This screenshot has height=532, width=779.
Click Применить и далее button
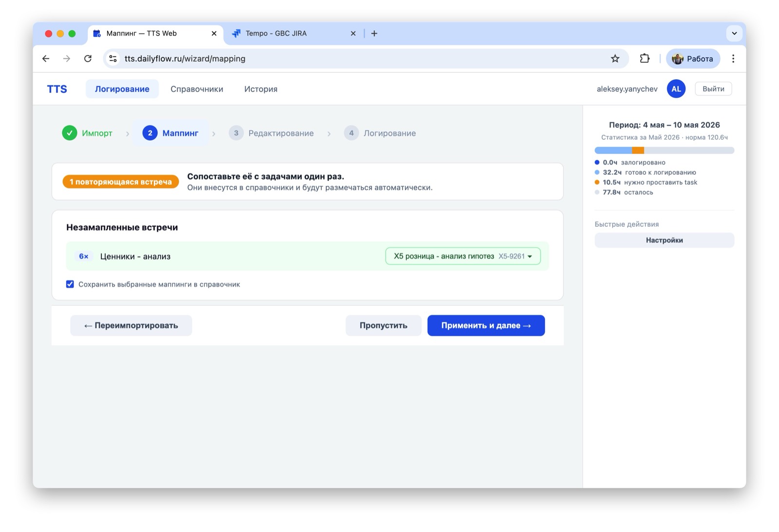click(x=486, y=326)
